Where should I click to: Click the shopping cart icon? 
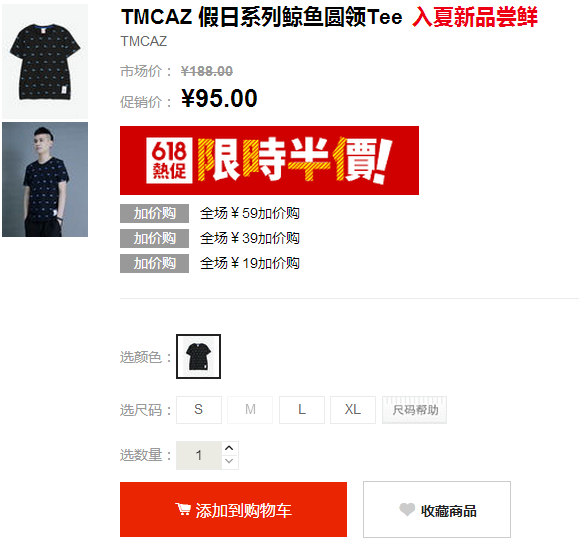click(x=183, y=509)
